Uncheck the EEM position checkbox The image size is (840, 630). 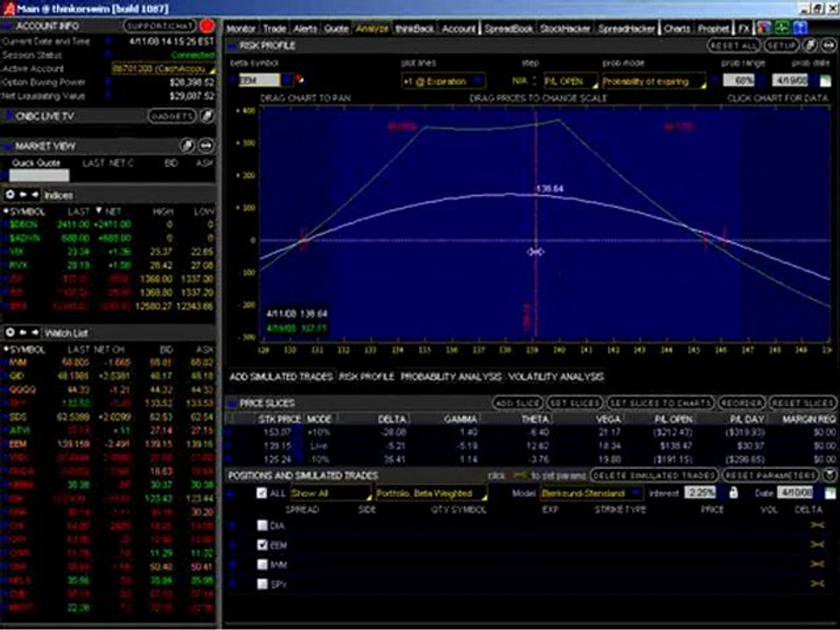262,545
